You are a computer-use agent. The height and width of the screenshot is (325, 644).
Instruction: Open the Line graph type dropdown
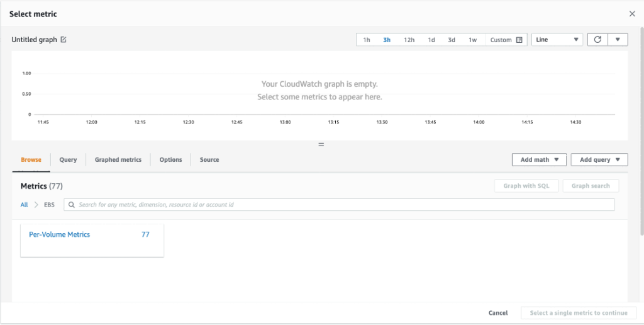pyautogui.click(x=557, y=40)
